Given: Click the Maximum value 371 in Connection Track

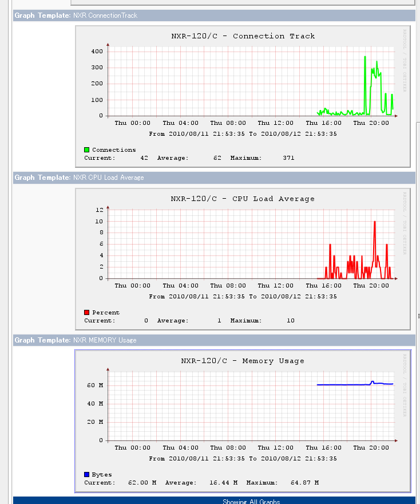Looking at the screenshot, I should click(x=288, y=158).
